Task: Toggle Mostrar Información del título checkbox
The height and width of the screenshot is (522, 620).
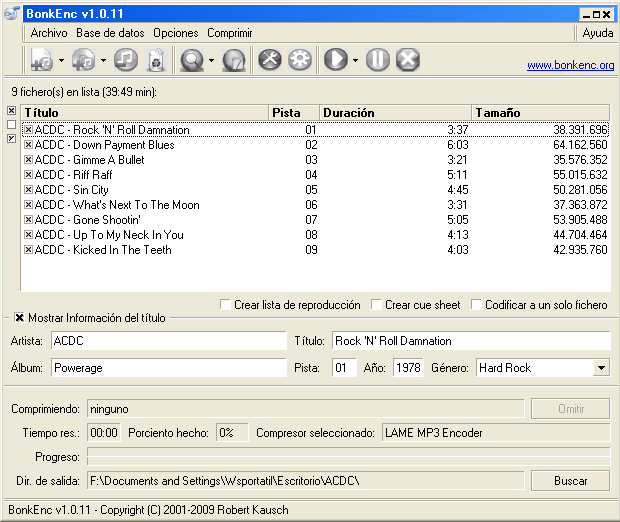Action: click(x=19, y=318)
